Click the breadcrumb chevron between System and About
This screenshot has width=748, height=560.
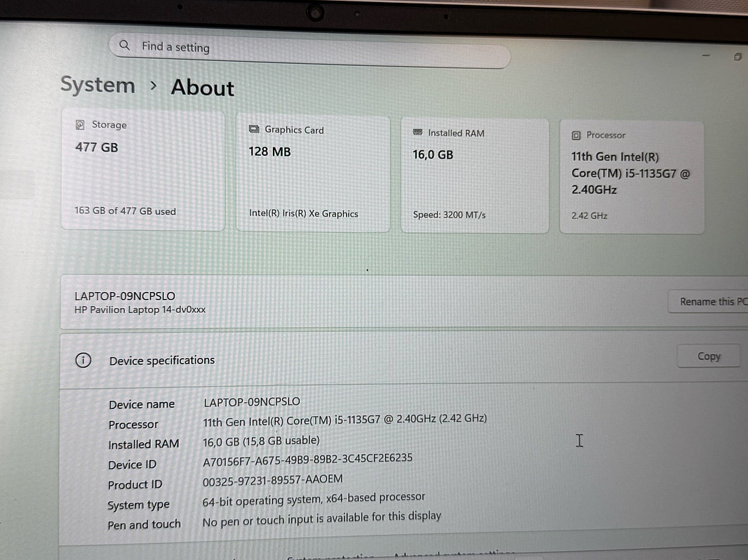(154, 86)
